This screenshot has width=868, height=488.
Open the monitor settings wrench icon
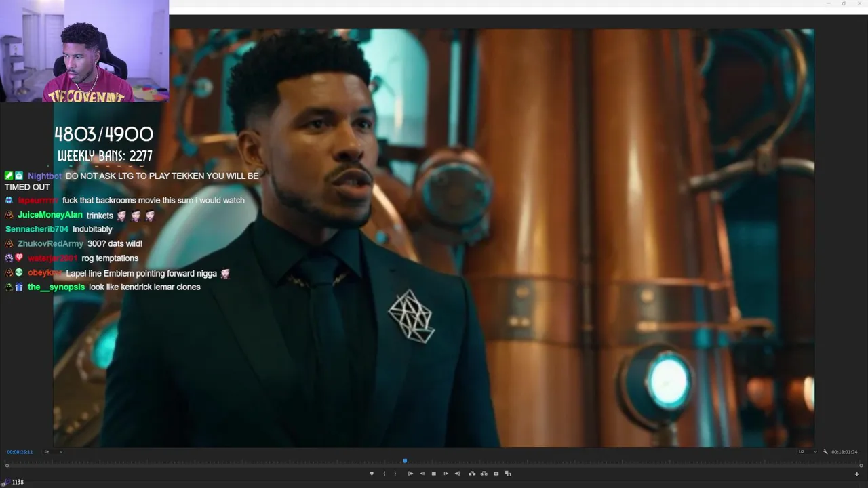point(825,452)
